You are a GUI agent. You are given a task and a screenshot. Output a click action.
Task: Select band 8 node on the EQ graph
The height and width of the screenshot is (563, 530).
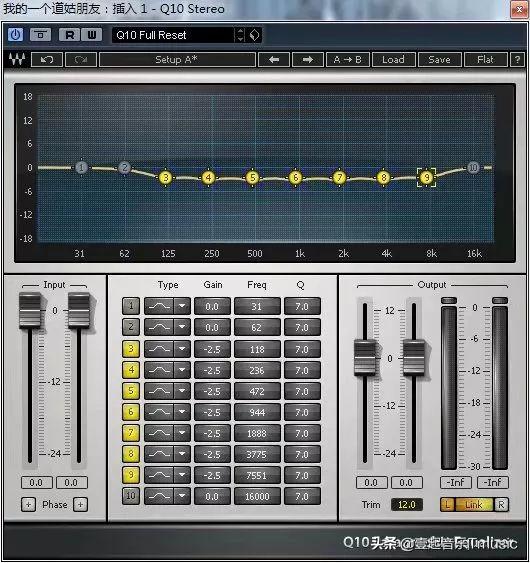pos(383,177)
